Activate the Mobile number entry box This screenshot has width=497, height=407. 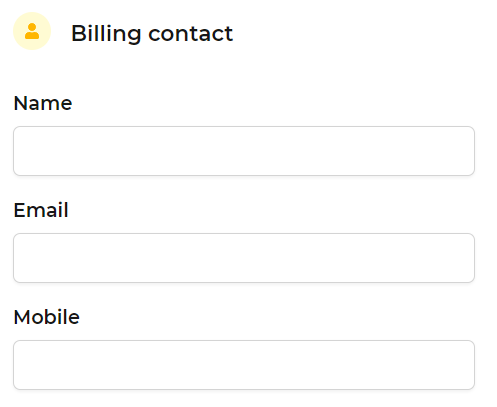click(244, 365)
